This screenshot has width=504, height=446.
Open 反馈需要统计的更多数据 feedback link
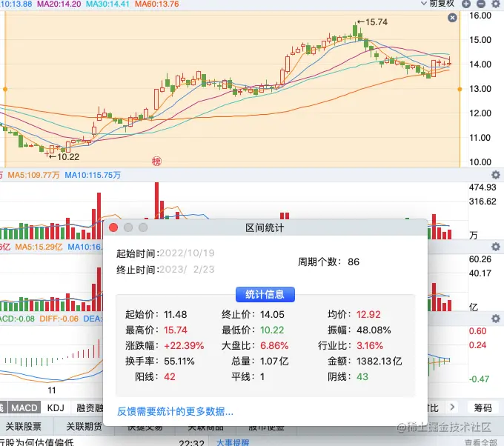pos(175,411)
